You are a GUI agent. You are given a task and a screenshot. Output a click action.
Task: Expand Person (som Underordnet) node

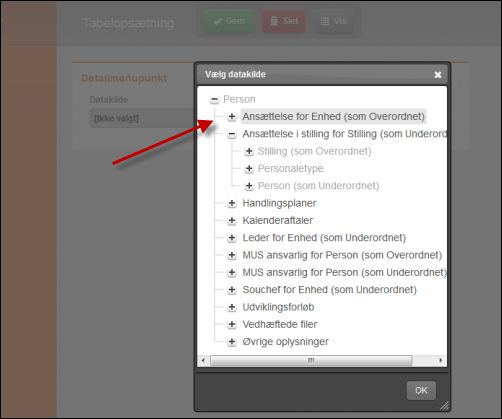[249, 186]
